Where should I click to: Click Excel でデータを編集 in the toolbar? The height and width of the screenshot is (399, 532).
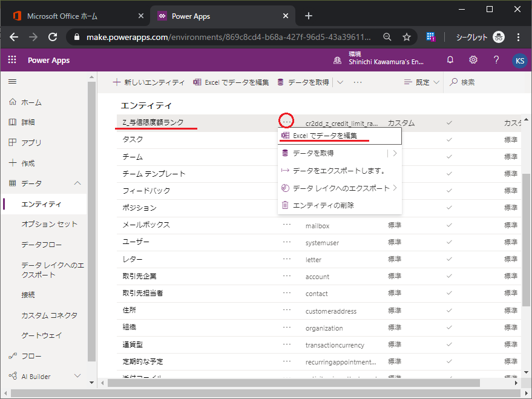click(x=231, y=82)
